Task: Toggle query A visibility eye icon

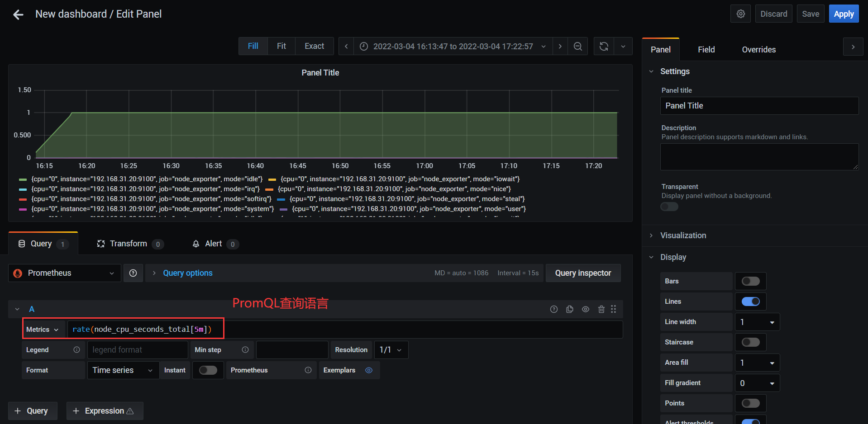Action: pyautogui.click(x=586, y=309)
